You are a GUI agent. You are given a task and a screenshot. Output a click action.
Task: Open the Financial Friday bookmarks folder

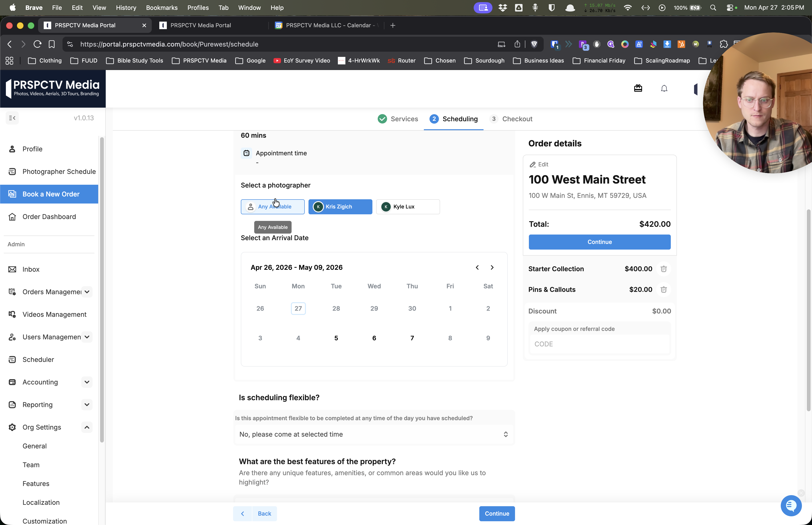click(599, 61)
